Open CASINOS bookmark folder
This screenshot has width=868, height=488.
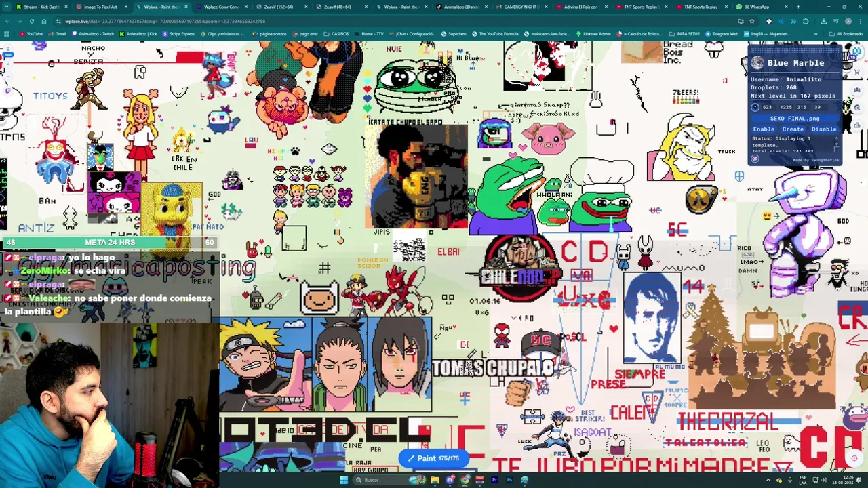coord(336,33)
